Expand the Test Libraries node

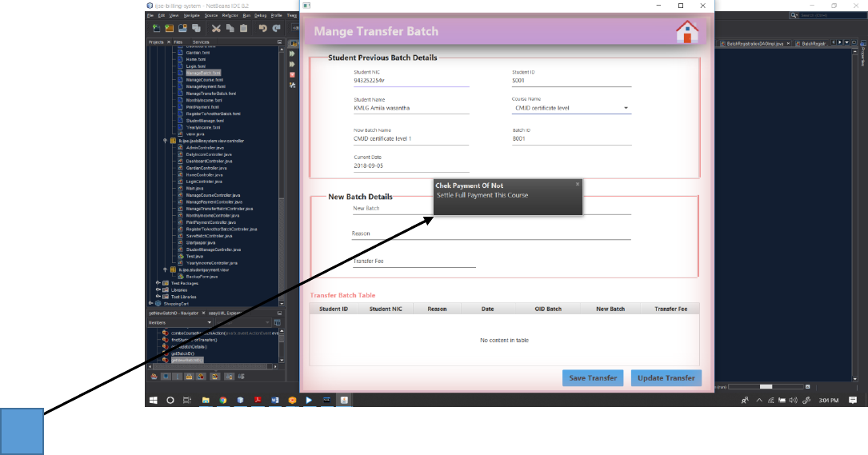tap(158, 297)
